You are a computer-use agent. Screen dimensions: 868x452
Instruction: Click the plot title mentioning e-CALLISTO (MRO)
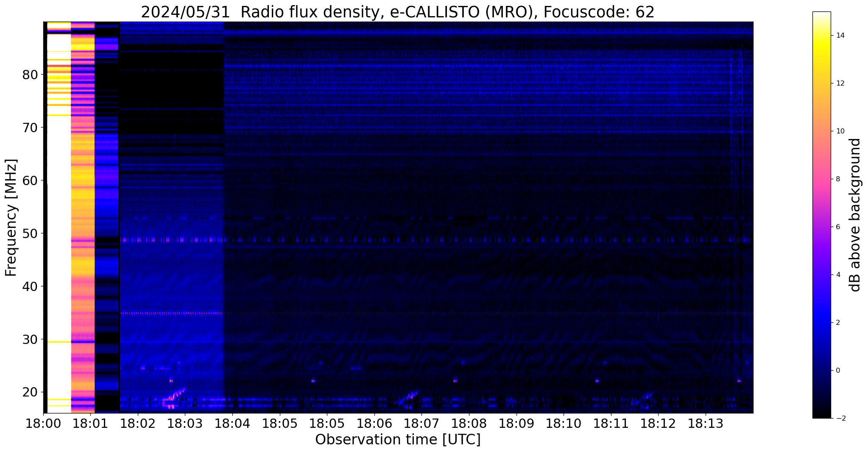[x=397, y=12]
